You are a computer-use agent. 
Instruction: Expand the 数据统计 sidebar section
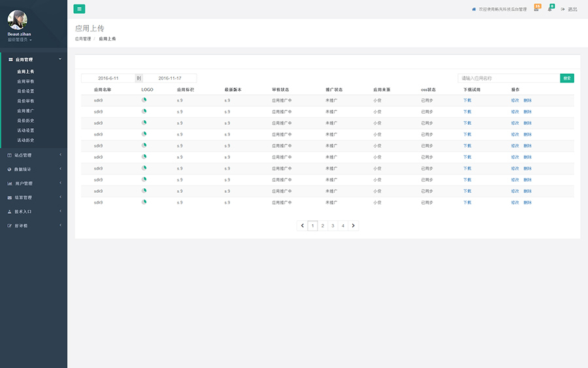33,169
